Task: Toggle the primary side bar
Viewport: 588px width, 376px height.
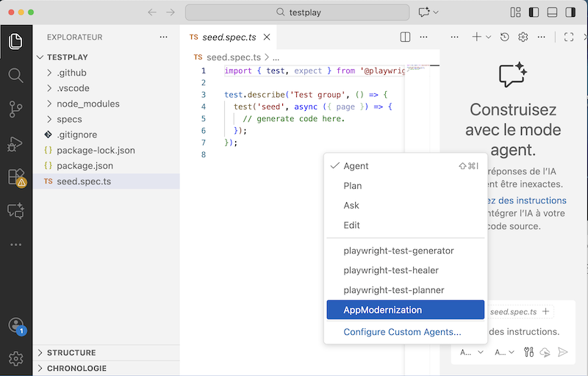Action: [x=534, y=12]
